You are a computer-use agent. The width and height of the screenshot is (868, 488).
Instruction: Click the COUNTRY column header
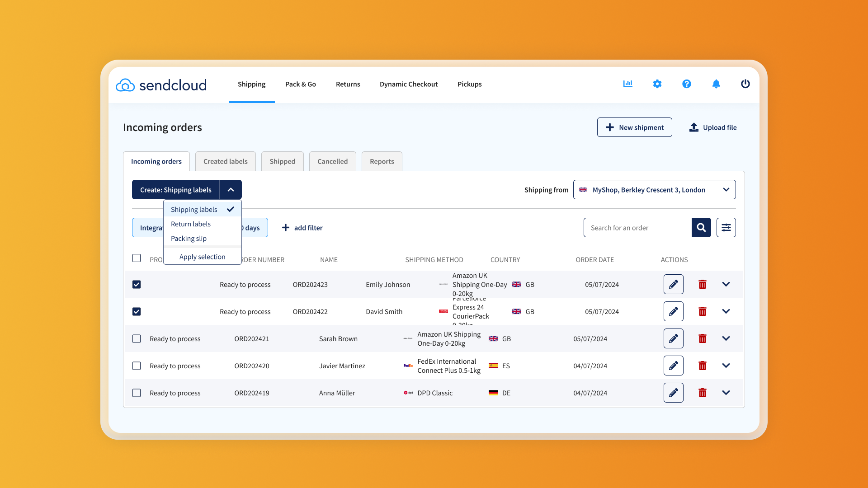(x=505, y=260)
